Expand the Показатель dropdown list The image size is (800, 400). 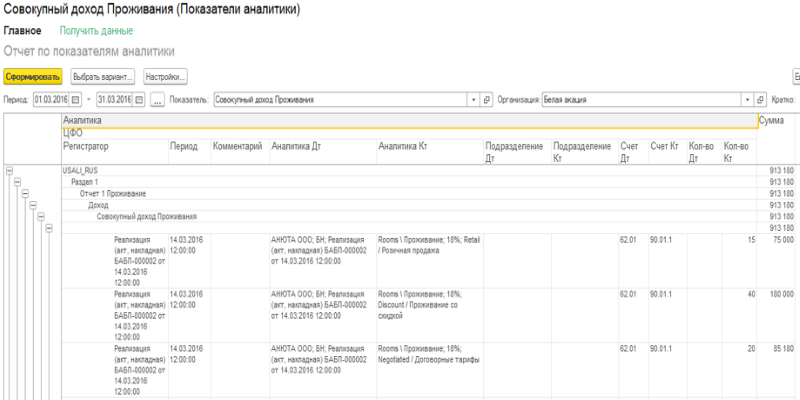[474, 100]
